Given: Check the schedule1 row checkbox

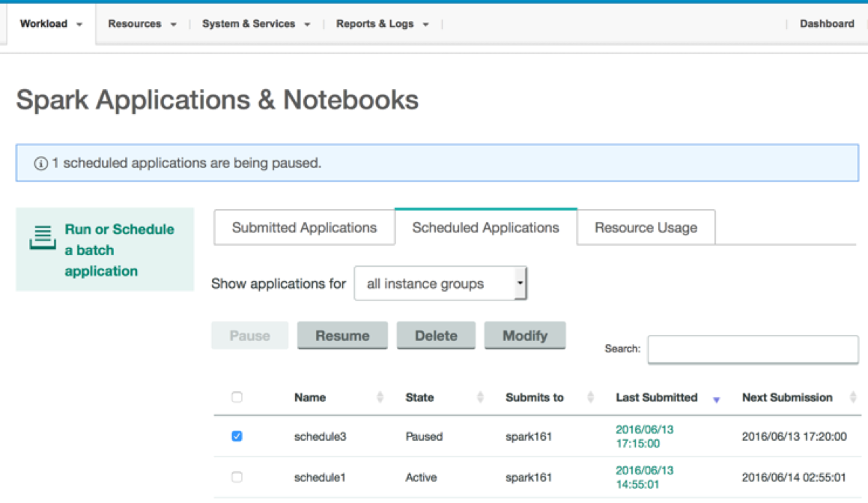Looking at the screenshot, I should click(237, 477).
